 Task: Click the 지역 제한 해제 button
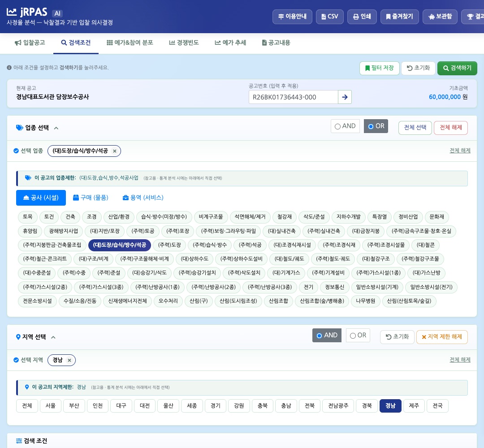tap(442, 337)
